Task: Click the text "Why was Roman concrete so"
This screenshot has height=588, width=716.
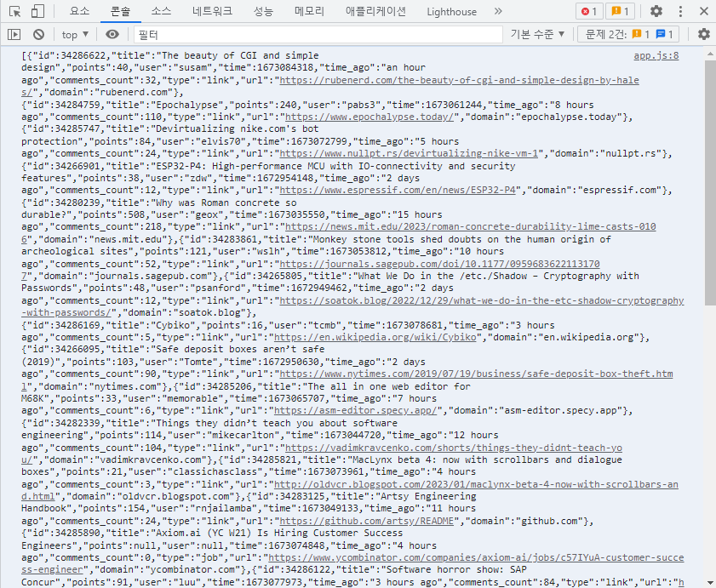Action: click(x=226, y=203)
